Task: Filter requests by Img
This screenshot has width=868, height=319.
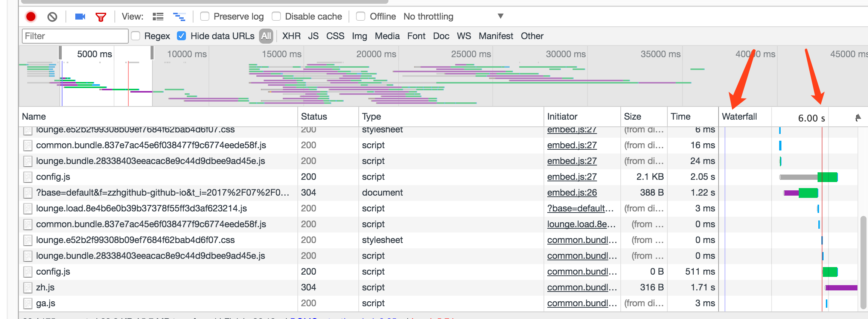Action: click(359, 36)
